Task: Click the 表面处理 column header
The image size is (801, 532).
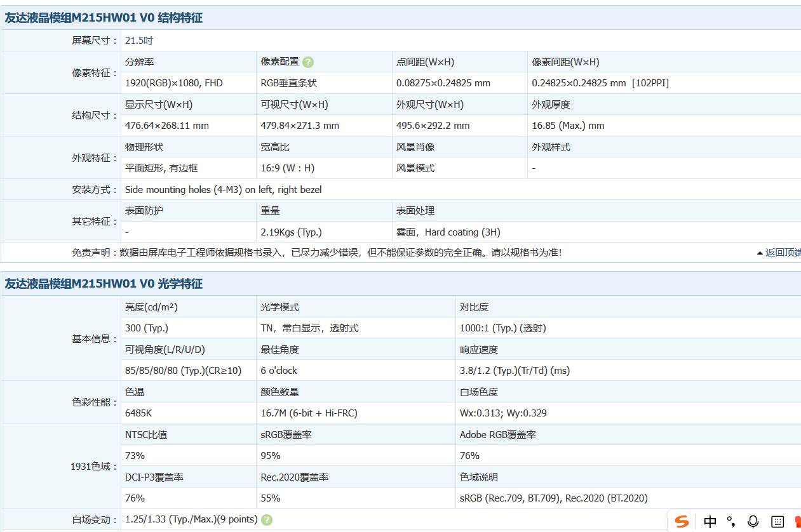Action: click(x=415, y=211)
